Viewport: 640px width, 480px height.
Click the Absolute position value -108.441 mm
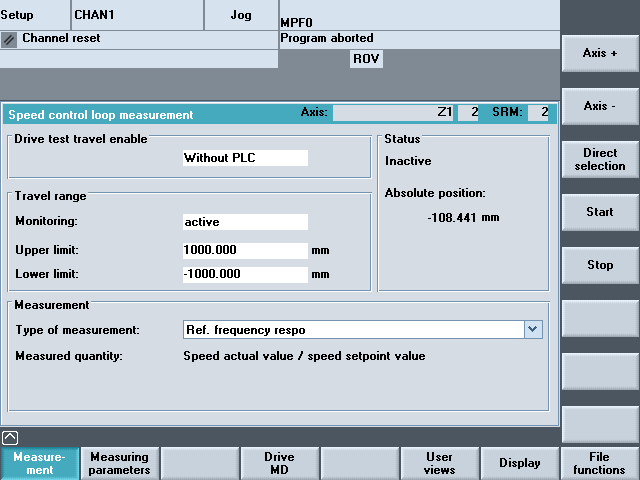[x=463, y=218]
